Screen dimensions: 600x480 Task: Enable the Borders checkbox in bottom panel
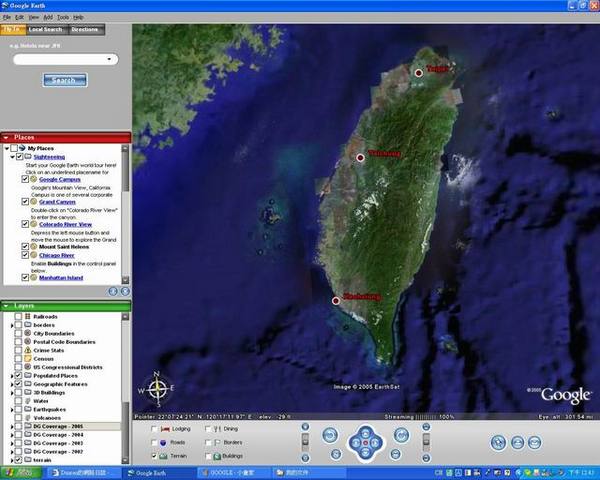[208, 442]
